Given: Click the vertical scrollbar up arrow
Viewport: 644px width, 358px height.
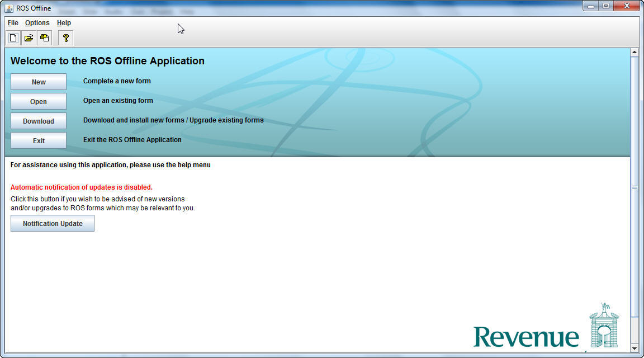Looking at the screenshot, I should pyautogui.click(x=634, y=52).
